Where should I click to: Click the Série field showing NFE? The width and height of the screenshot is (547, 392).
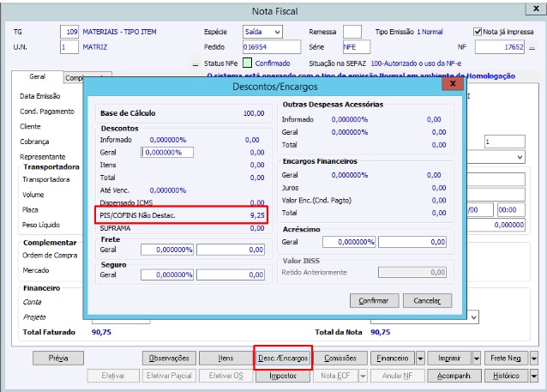pyautogui.click(x=357, y=47)
